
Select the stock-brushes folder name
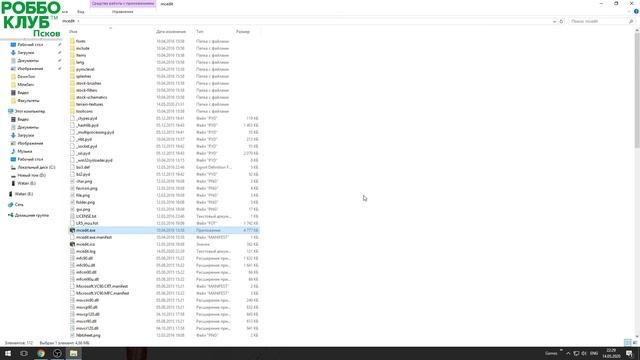click(89, 83)
